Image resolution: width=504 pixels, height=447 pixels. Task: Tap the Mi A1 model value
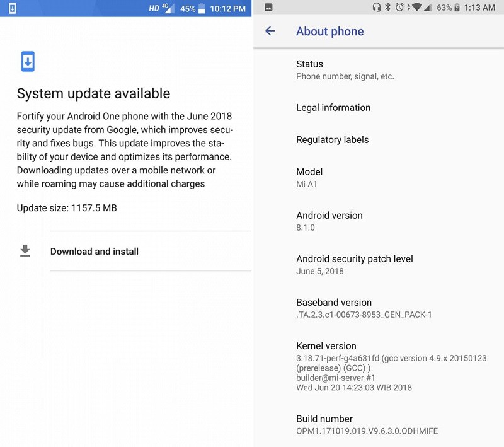click(x=307, y=184)
